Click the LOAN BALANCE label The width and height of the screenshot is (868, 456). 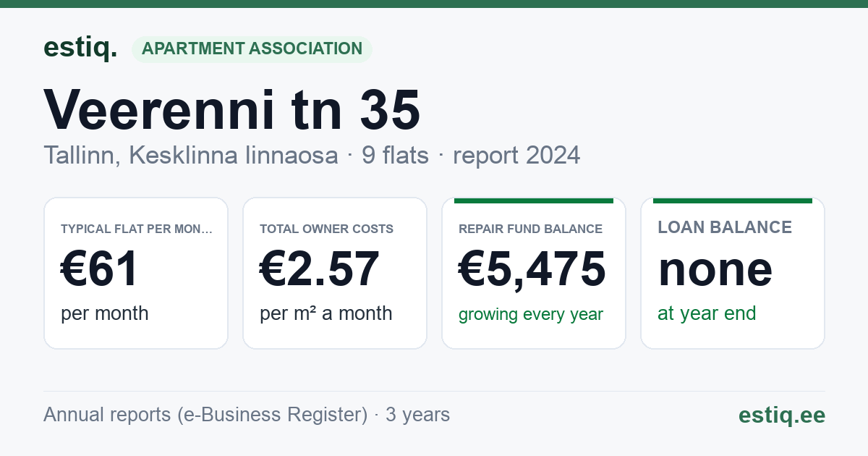click(725, 227)
